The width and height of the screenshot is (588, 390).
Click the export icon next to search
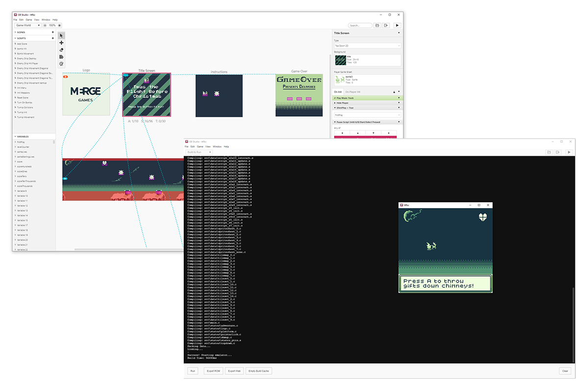click(x=386, y=25)
